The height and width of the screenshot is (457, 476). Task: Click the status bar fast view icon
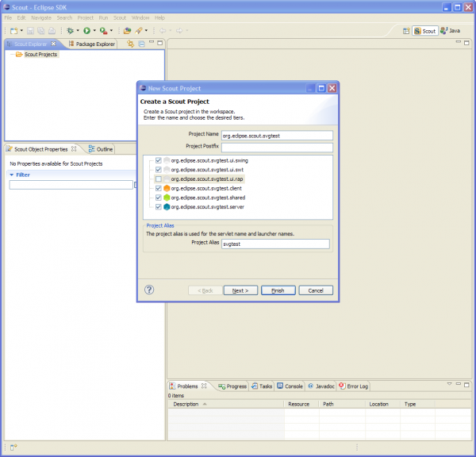point(13,447)
